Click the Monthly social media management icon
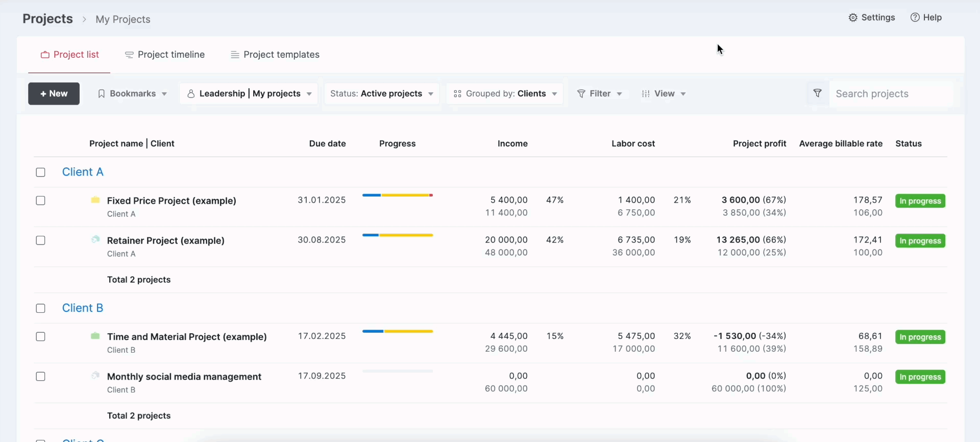Viewport: 980px width, 442px height. [x=95, y=376]
